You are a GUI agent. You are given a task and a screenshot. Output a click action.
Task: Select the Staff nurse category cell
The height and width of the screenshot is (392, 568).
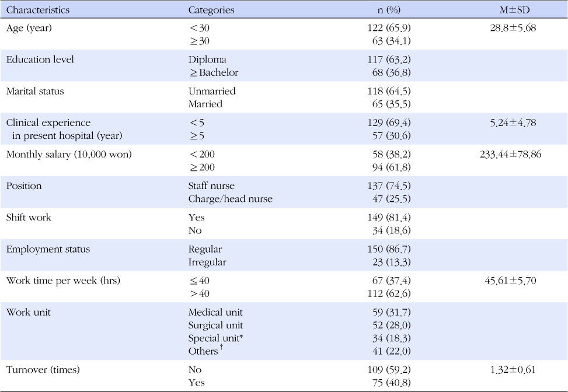pos(211,185)
